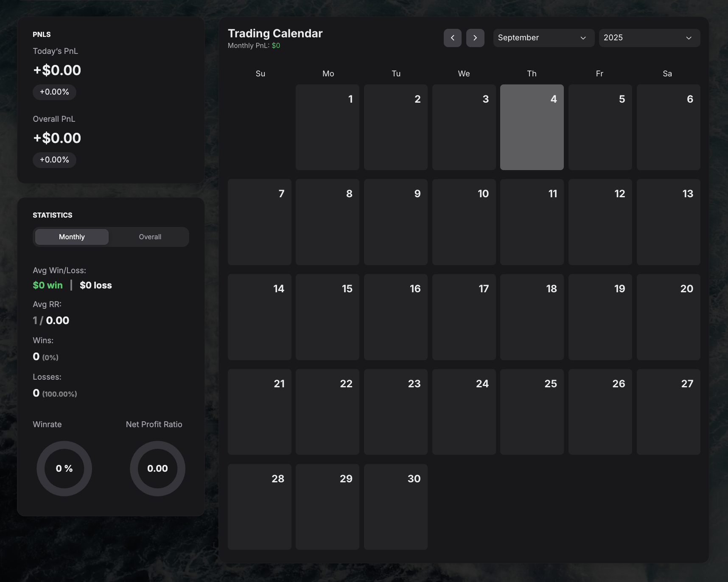728x582 pixels.
Task: Go to the previous month with left chevron
Action: pyautogui.click(x=452, y=38)
